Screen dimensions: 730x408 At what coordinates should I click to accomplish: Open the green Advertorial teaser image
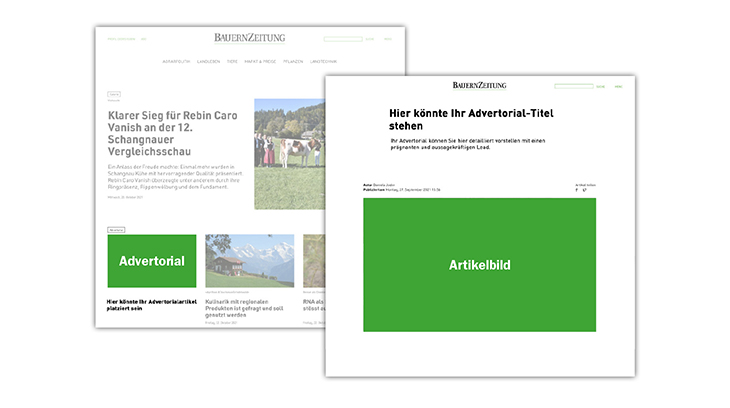pos(151,261)
